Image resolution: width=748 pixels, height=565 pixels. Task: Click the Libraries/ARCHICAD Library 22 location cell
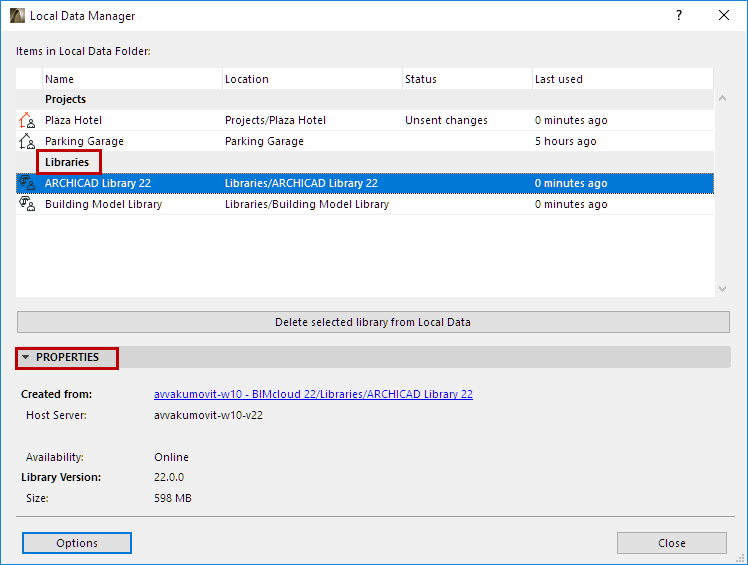301,183
